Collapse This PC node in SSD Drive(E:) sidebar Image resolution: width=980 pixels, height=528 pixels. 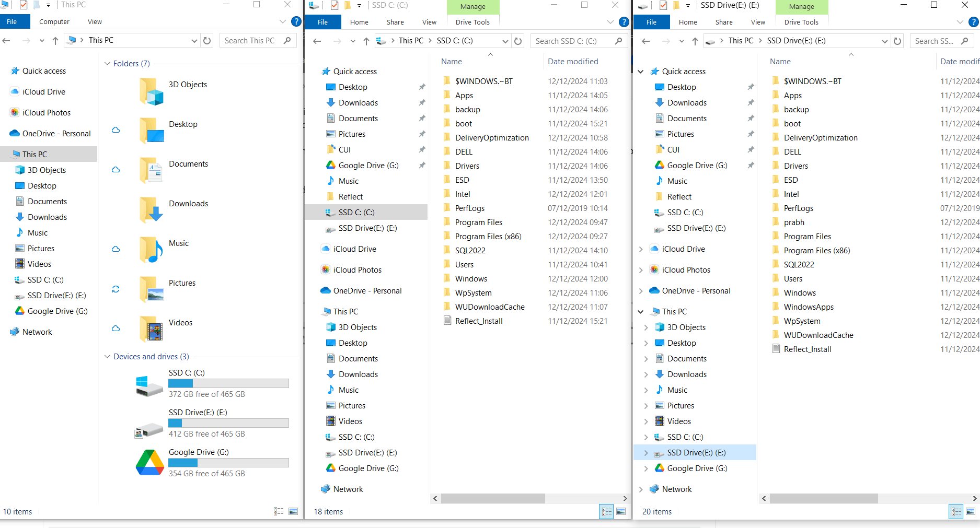(x=641, y=312)
